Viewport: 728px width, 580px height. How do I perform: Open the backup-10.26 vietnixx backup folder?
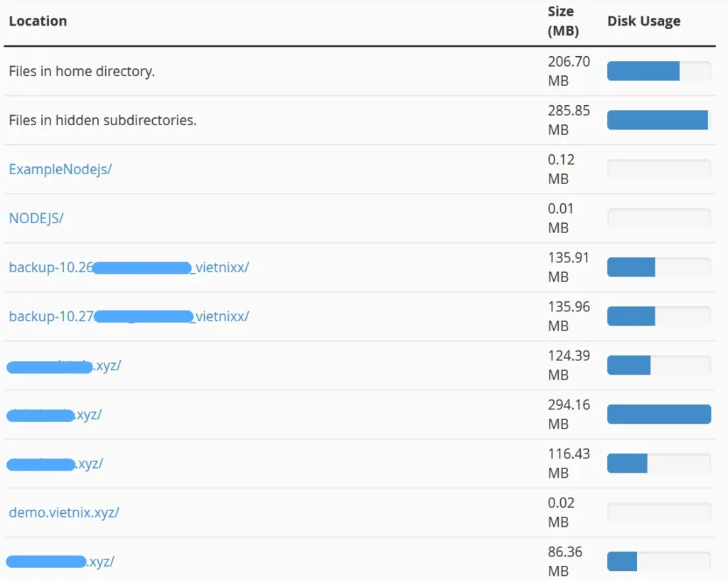pyautogui.click(x=128, y=267)
